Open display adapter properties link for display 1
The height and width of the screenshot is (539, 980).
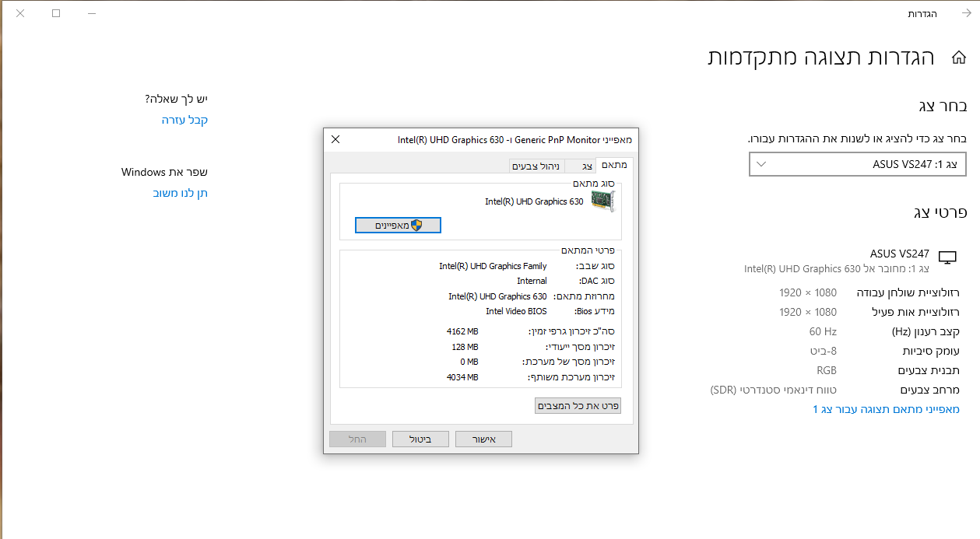[886, 409]
